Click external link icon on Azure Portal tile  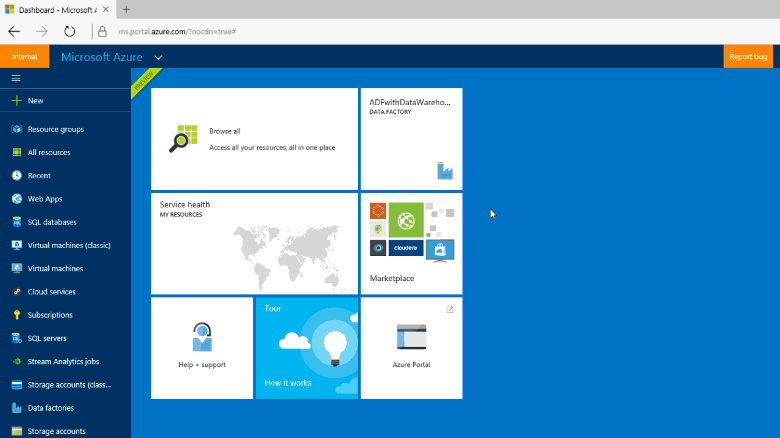tap(450, 310)
